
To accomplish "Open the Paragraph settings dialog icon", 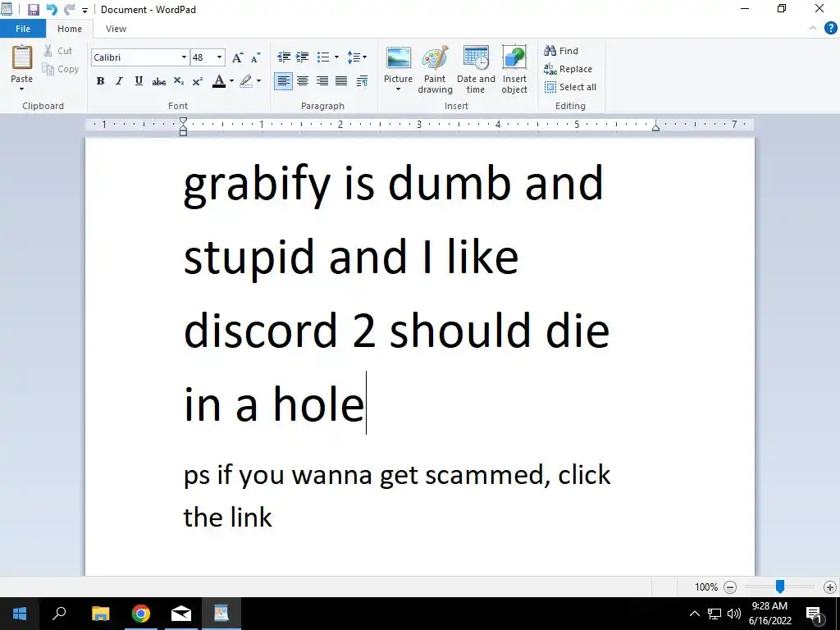I will click(362, 81).
